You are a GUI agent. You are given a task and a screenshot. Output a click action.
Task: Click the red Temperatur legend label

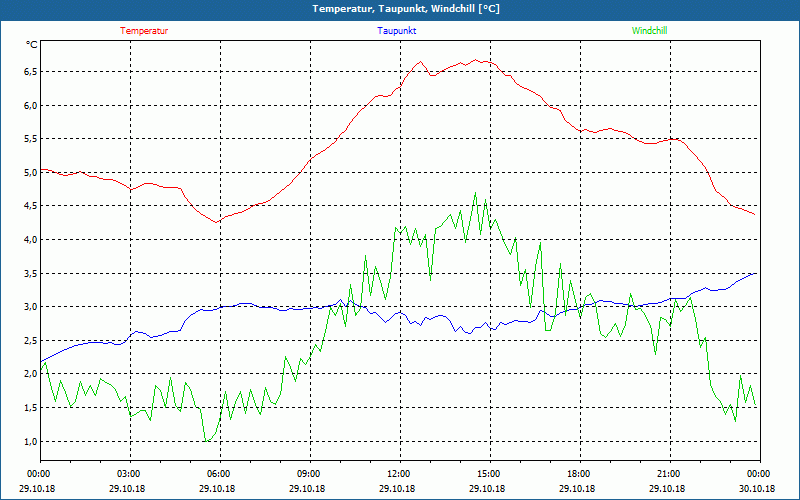(x=144, y=31)
